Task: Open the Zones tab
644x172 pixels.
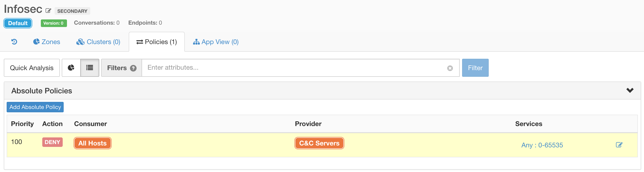Action: pyautogui.click(x=47, y=42)
